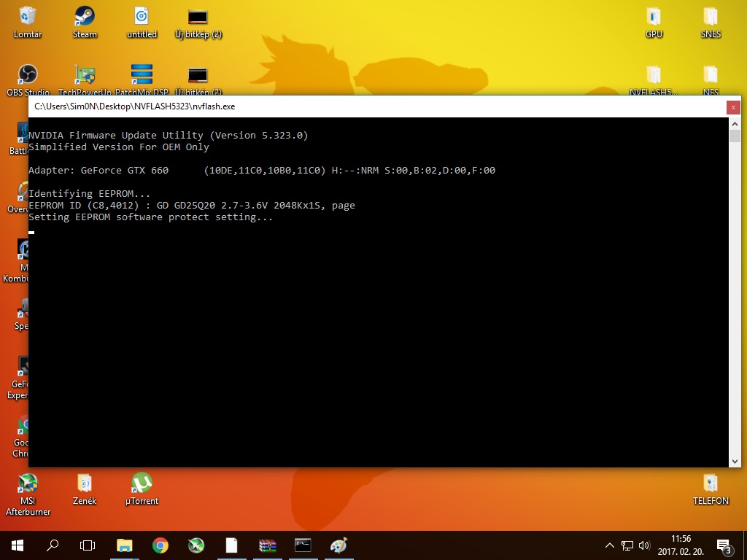
Task: Open the GPU folder on desktop
Action: pos(654,22)
